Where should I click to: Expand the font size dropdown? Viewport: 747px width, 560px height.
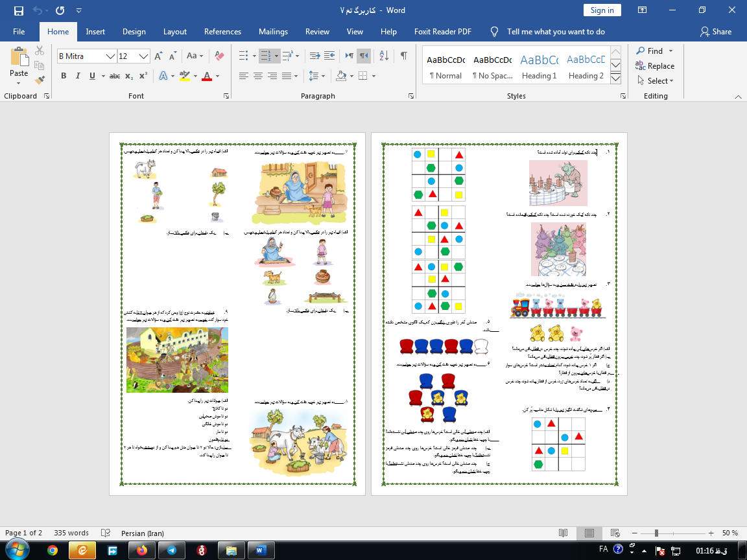[144, 56]
